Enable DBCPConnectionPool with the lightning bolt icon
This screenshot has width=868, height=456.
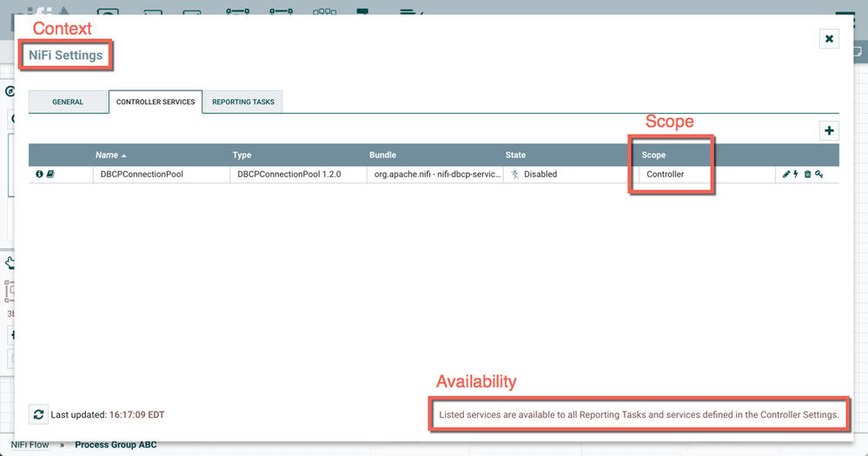click(x=796, y=175)
